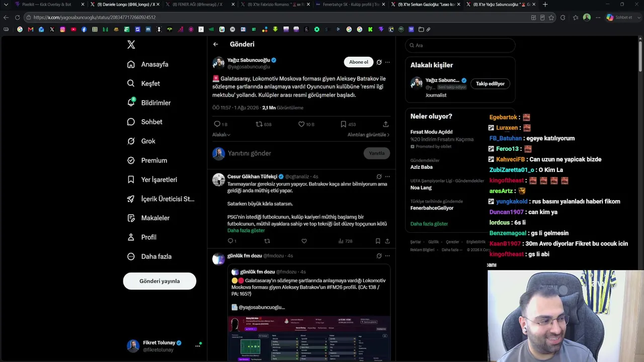Screen dimensions: 644x362
Task: Open the Instagram bookmark in the bookmarks bar
Action: (x=62, y=29)
